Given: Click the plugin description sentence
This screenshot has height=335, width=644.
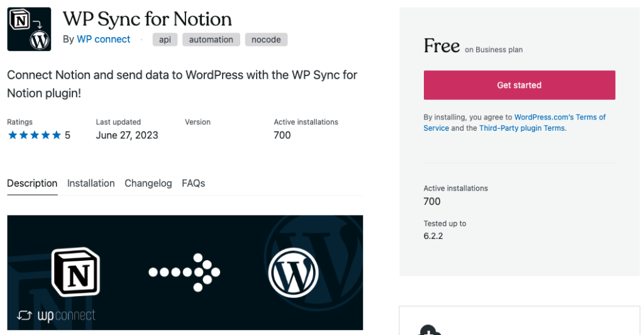Looking at the screenshot, I should [x=182, y=84].
